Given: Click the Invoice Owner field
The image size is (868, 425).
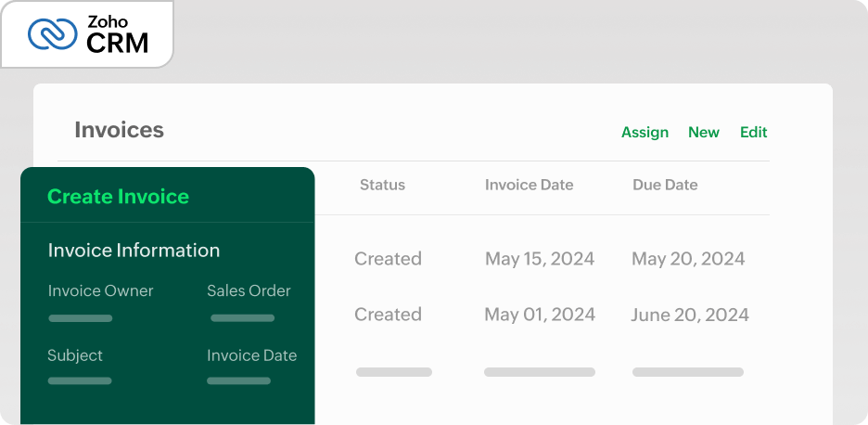Looking at the screenshot, I should (x=81, y=317).
